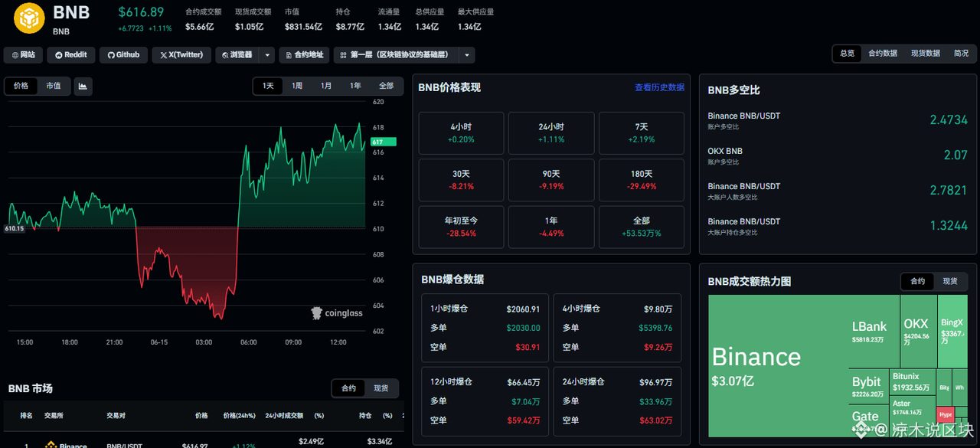Switch to the 现货数据 tab

[926, 54]
